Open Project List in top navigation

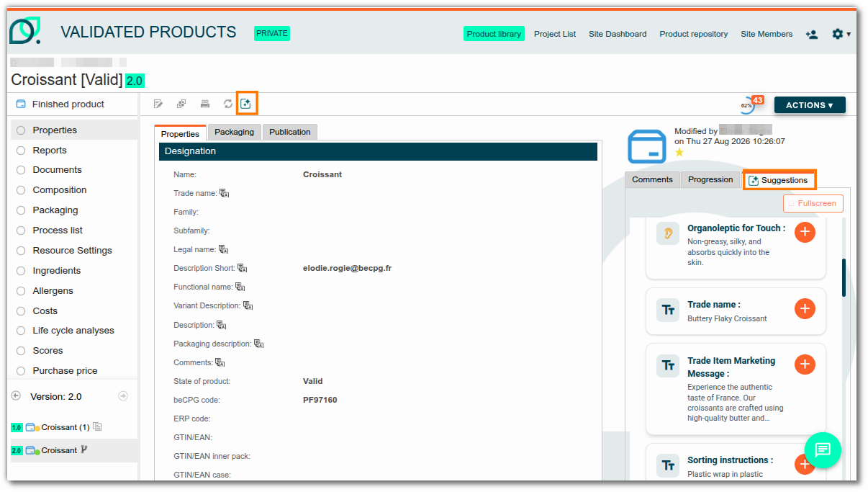click(x=555, y=34)
